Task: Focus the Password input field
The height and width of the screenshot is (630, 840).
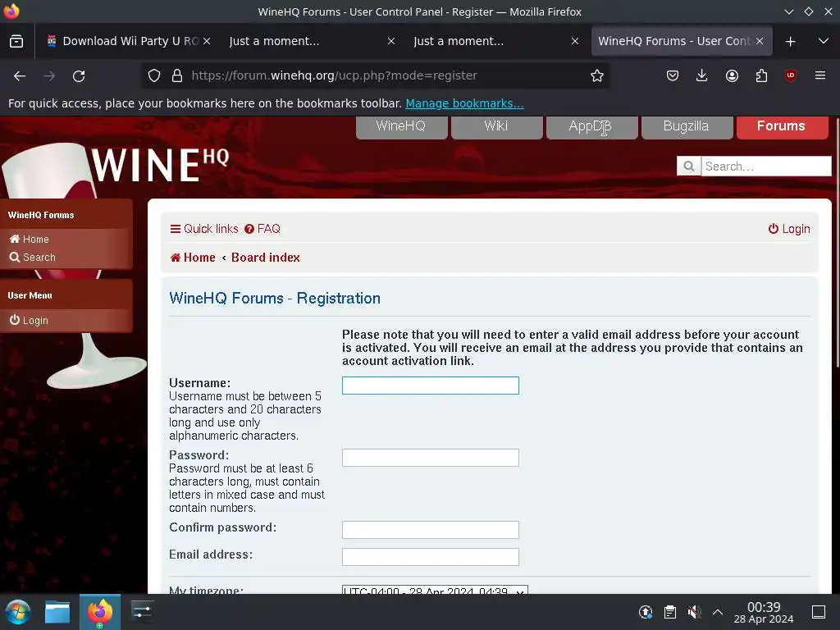Action: coord(430,458)
